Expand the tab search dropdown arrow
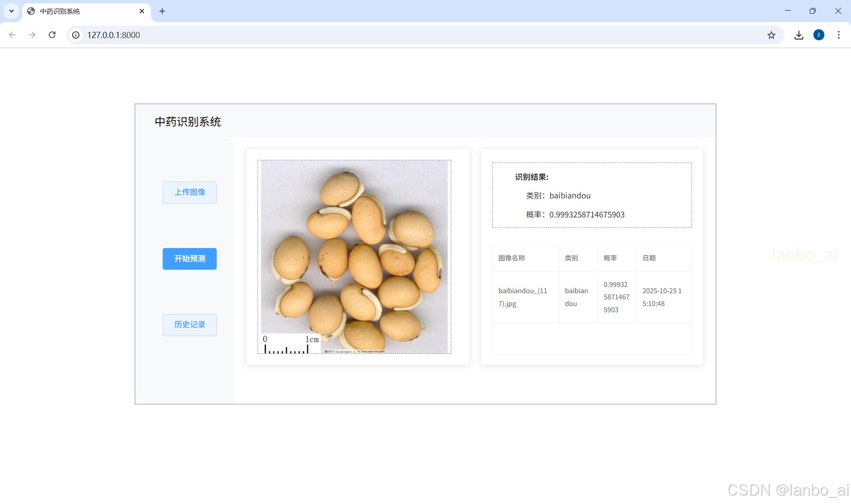This screenshot has width=851, height=504. click(x=12, y=11)
